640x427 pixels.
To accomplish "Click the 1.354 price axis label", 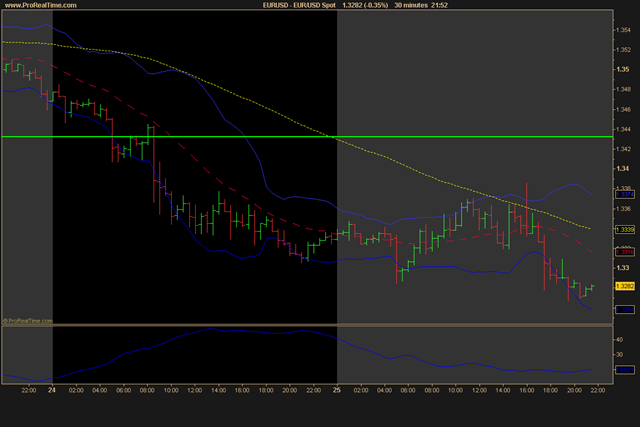I will click(x=623, y=30).
